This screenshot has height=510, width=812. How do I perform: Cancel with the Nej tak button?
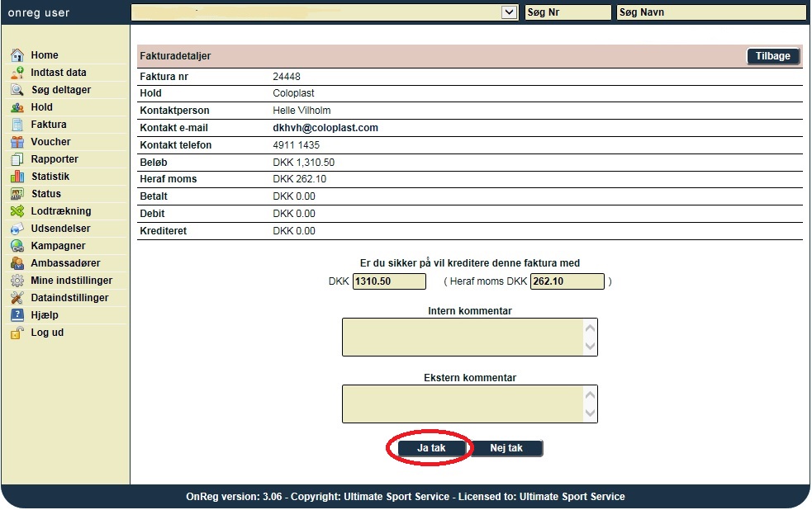pos(506,448)
